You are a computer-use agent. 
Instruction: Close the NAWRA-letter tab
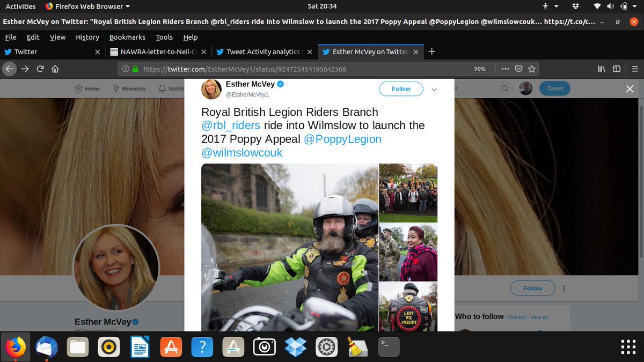204,52
